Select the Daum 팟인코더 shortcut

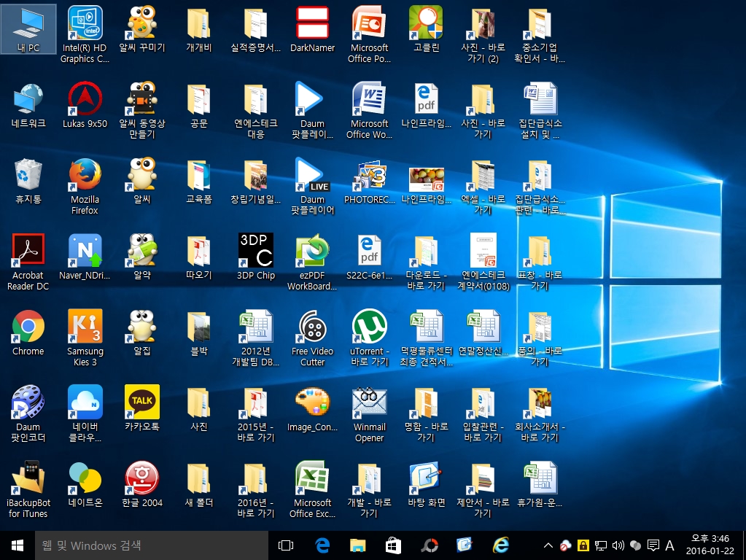tap(28, 413)
